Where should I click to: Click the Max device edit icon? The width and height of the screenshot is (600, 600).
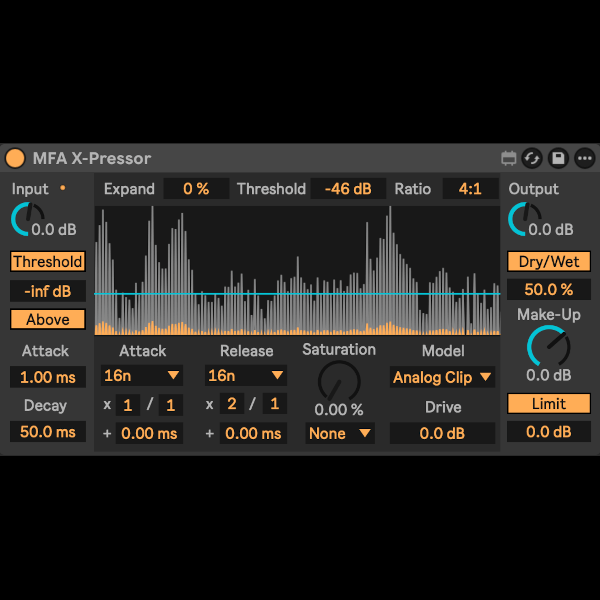click(x=509, y=158)
